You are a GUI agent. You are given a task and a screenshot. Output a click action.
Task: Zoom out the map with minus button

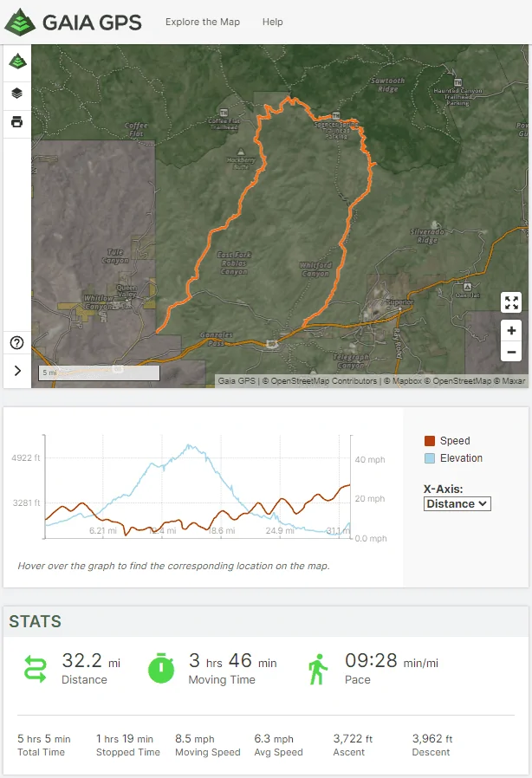[x=511, y=352]
